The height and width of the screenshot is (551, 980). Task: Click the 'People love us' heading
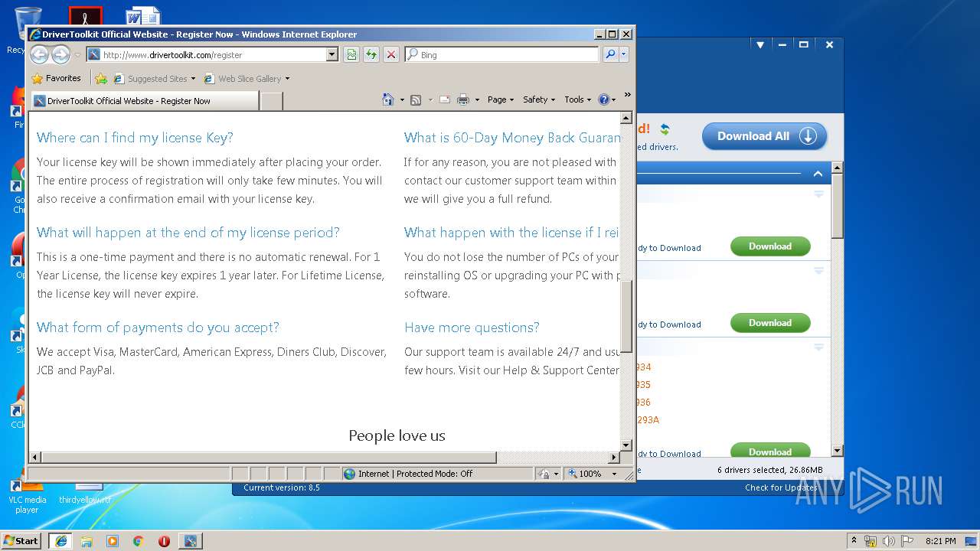397,435
